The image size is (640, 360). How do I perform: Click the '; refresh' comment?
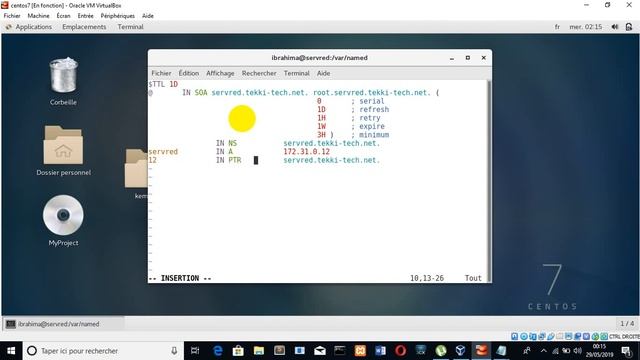(370, 109)
